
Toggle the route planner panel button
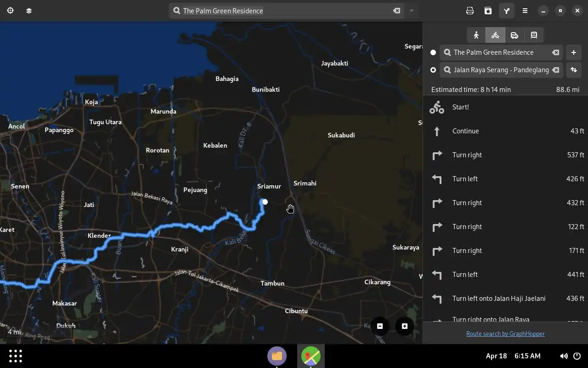[507, 11]
